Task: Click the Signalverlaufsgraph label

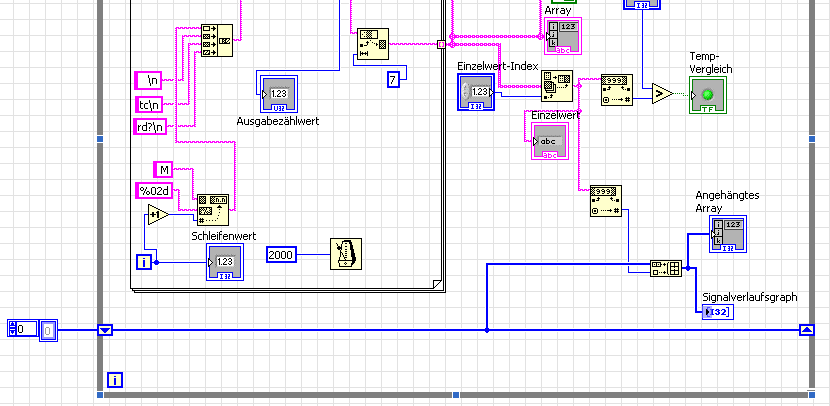Action: pyautogui.click(x=750, y=297)
